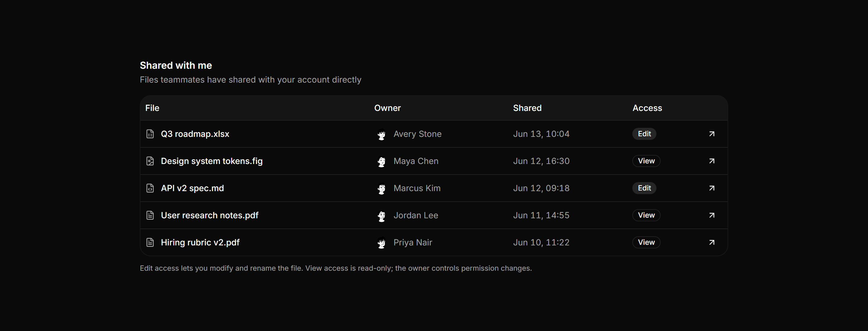Click the code file icon for API v2 spec
The width and height of the screenshot is (868, 331).
150,188
